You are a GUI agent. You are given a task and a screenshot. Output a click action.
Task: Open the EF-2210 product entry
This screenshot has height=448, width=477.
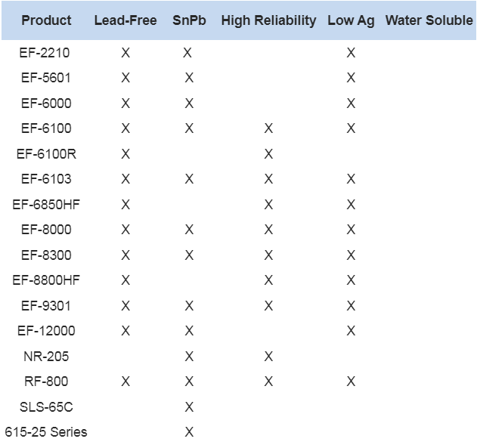[x=45, y=53]
